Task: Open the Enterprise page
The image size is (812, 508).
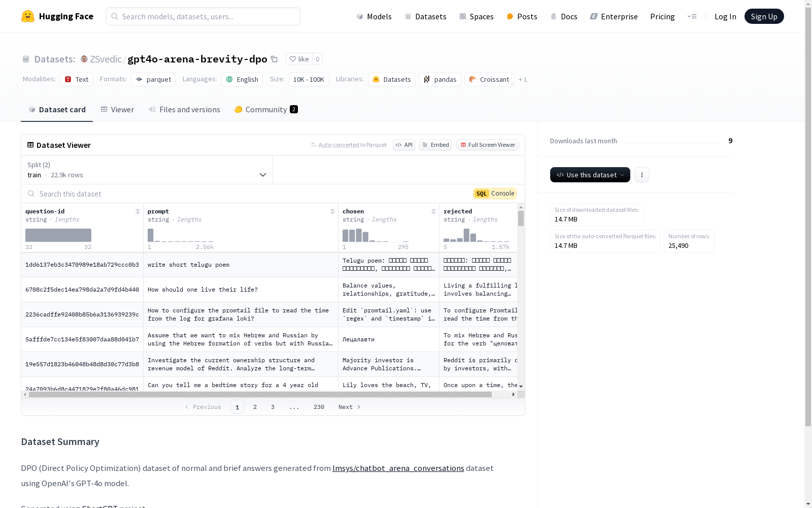Action: [x=614, y=16]
